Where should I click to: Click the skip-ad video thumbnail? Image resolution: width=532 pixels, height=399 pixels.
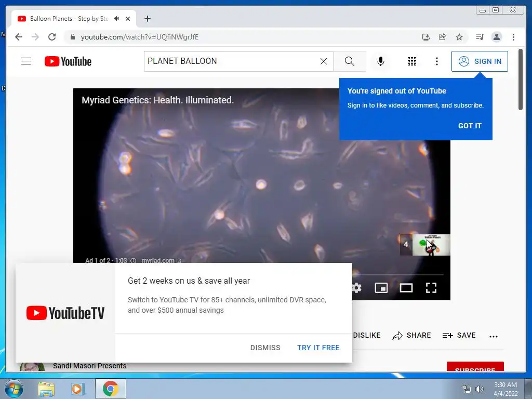tap(431, 245)
